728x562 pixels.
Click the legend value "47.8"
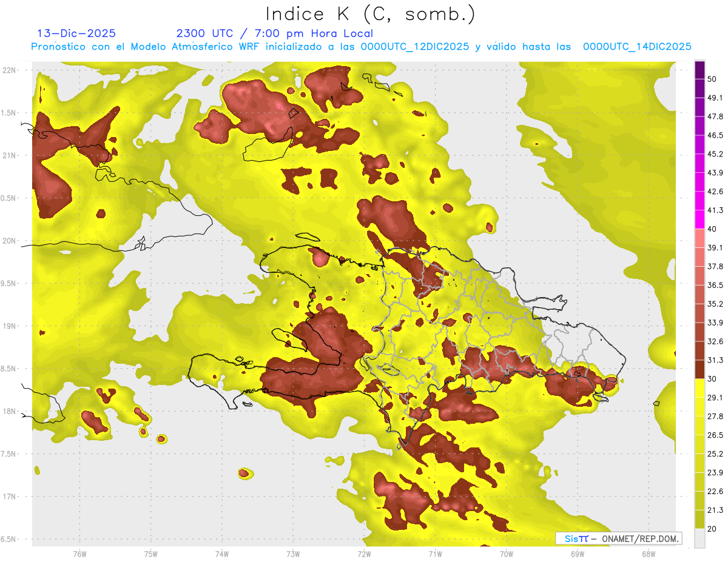pos(715,116)
